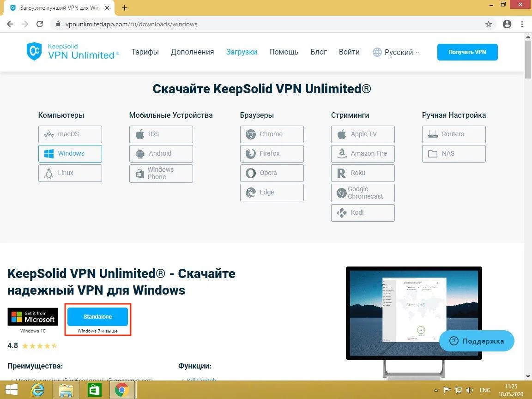This screenshot has height=399, width=532.
Task: Choose the Amazon Fire streaming option
Action: tap(363, 154)
